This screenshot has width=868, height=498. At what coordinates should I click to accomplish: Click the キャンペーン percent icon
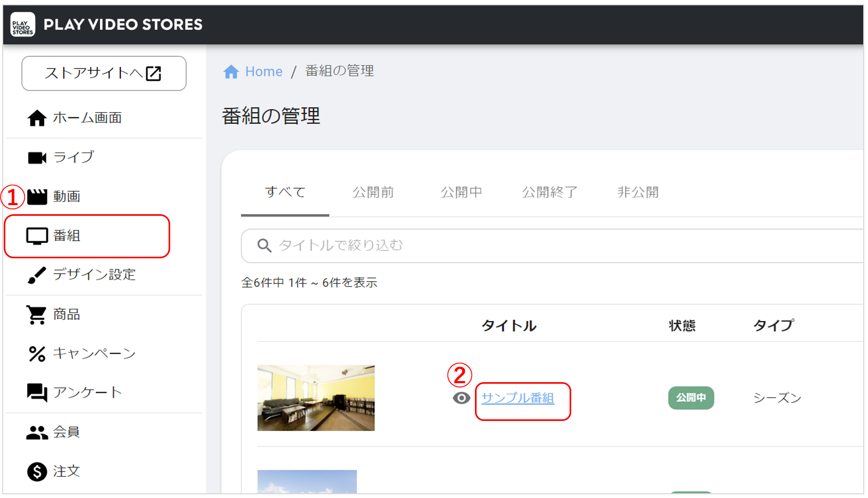[37, 353]
